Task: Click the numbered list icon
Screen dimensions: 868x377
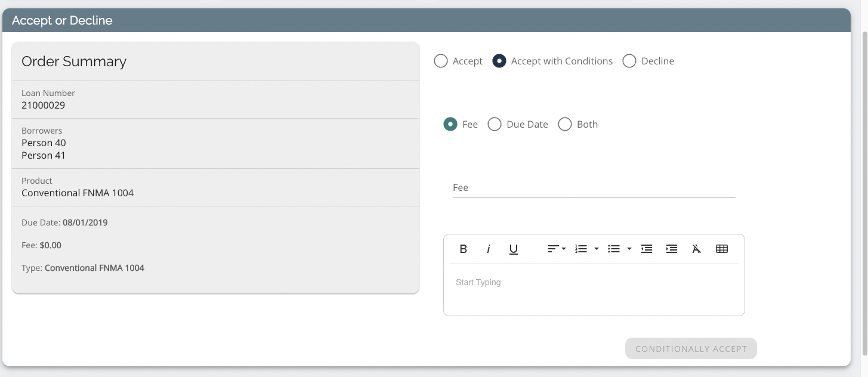Action: 581,249
